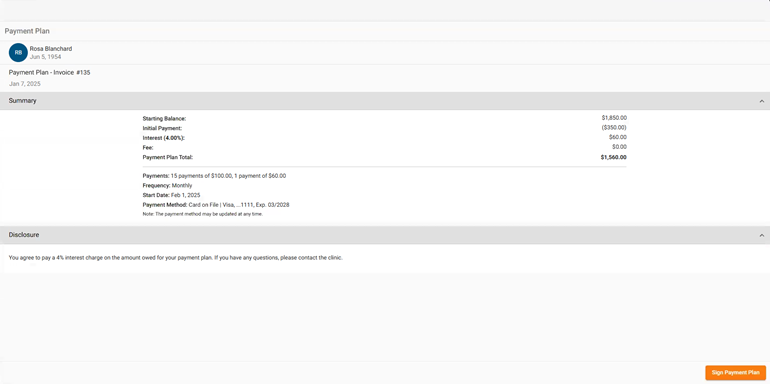This screenshot has height=384, width=770.
Task: Click the Starting Balance label
Action: (x=165, y=118)
